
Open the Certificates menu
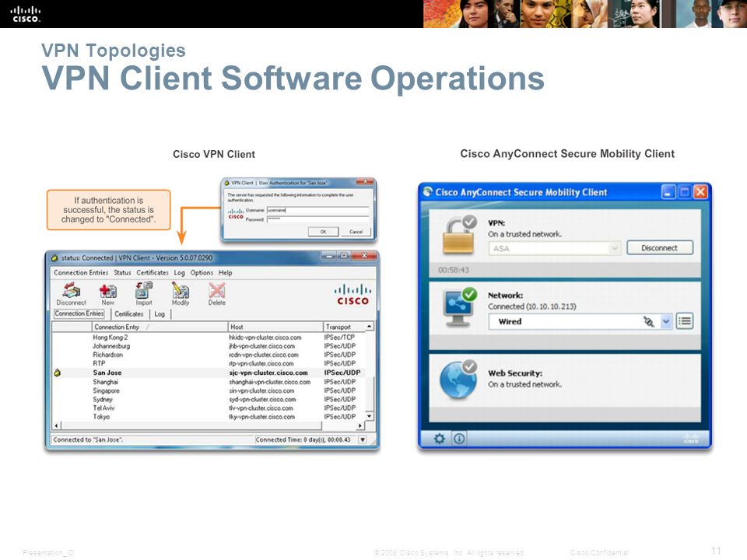pyautogui.click(x=153, y=273)
